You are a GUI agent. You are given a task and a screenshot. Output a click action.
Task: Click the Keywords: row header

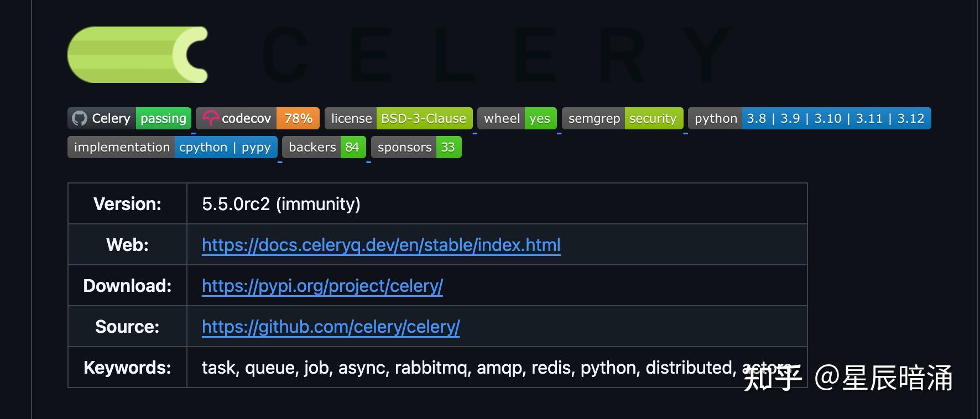coord(127,368)
